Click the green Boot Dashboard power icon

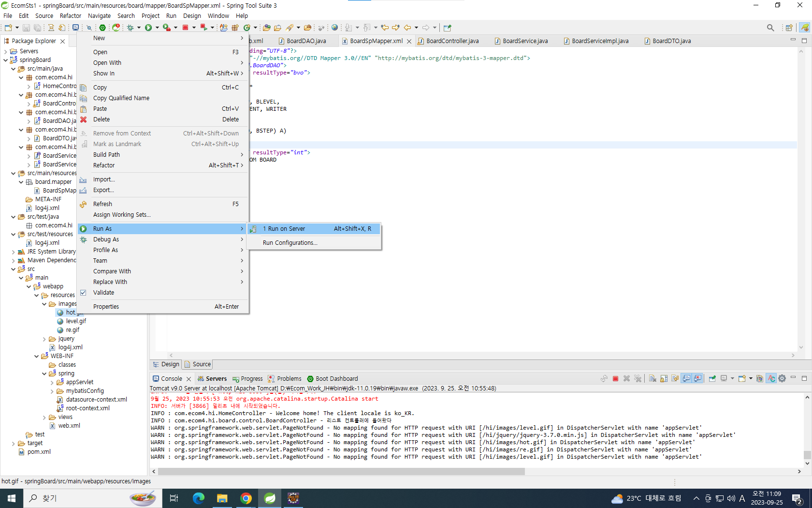tap(102, 28)
